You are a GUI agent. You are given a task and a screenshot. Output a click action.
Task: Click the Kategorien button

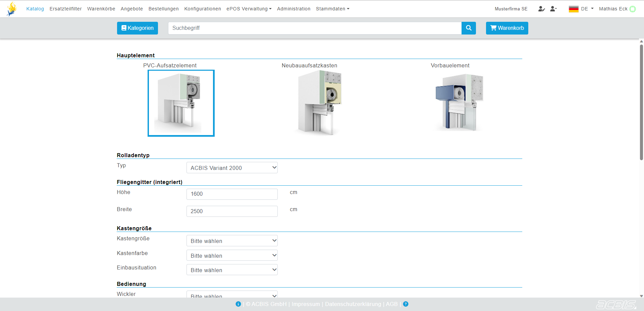point(137,28)
